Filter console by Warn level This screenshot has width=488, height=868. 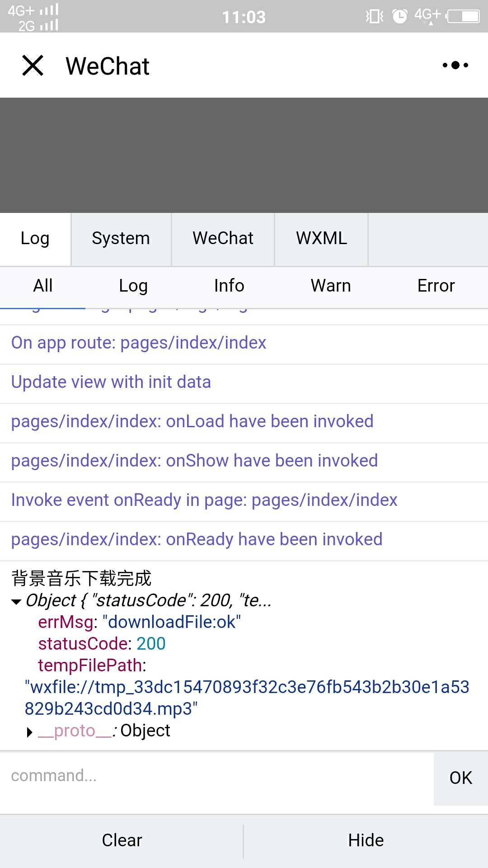click(331, 286)
